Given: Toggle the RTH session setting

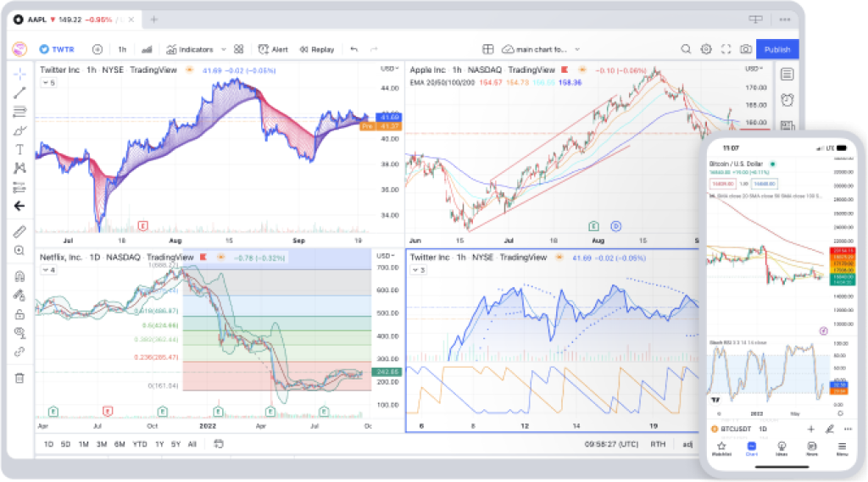Looking at the screenshot, I should pos(658,444).
